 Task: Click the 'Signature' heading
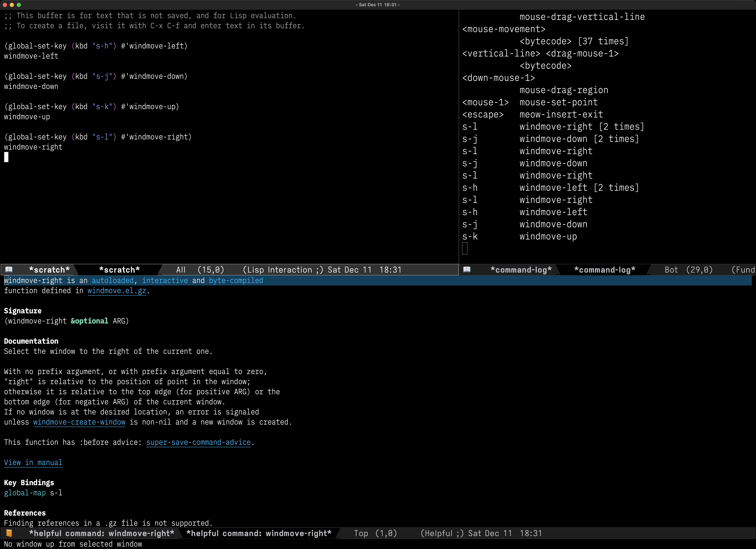point(23,311)
